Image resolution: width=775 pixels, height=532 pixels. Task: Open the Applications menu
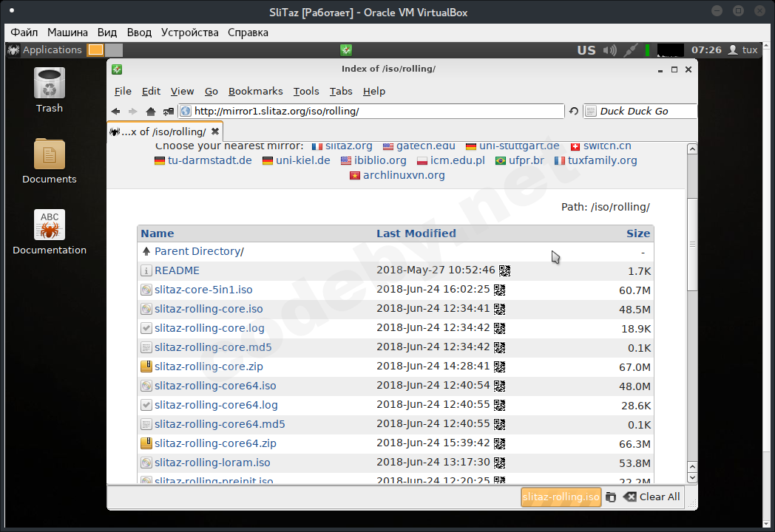tap(45, 50)
